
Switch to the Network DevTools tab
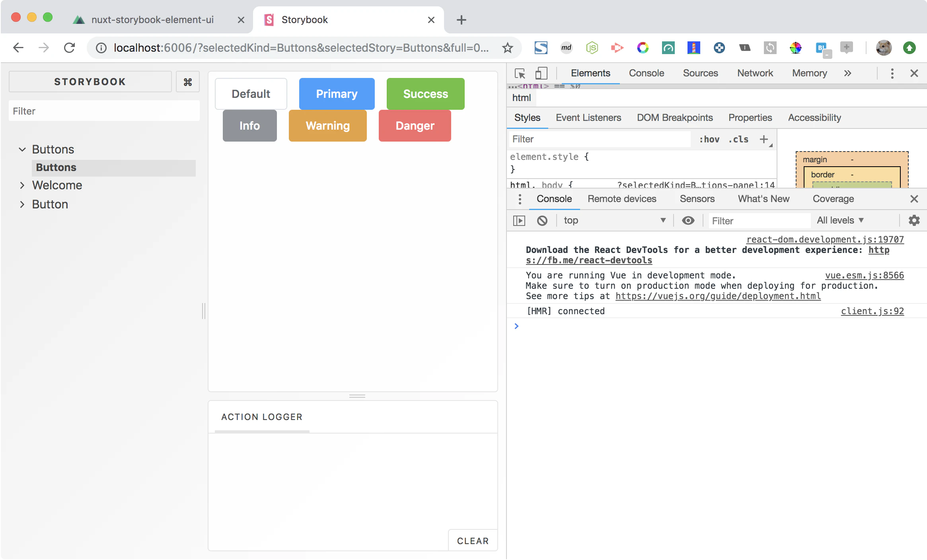pos(755,74)
